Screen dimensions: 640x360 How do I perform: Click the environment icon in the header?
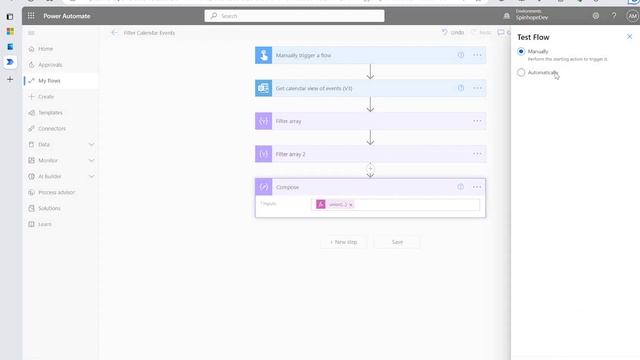tap(507, 16)
